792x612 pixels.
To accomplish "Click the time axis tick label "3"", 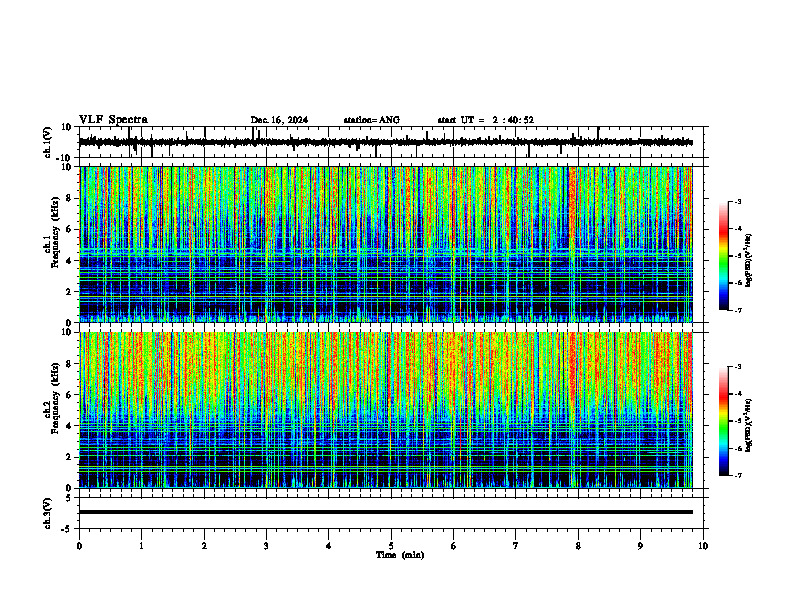I will tap(266, 546).
